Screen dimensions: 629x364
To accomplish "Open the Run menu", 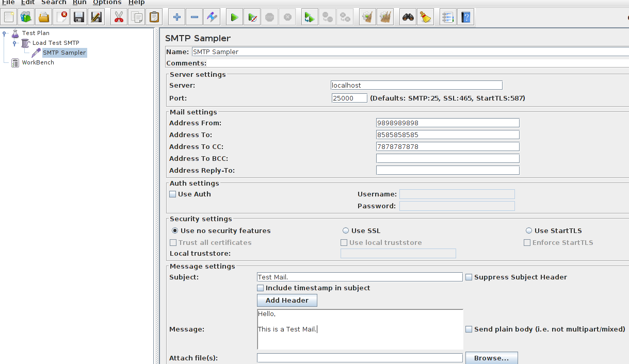I will pyautogui.click(x=79, y=3).
